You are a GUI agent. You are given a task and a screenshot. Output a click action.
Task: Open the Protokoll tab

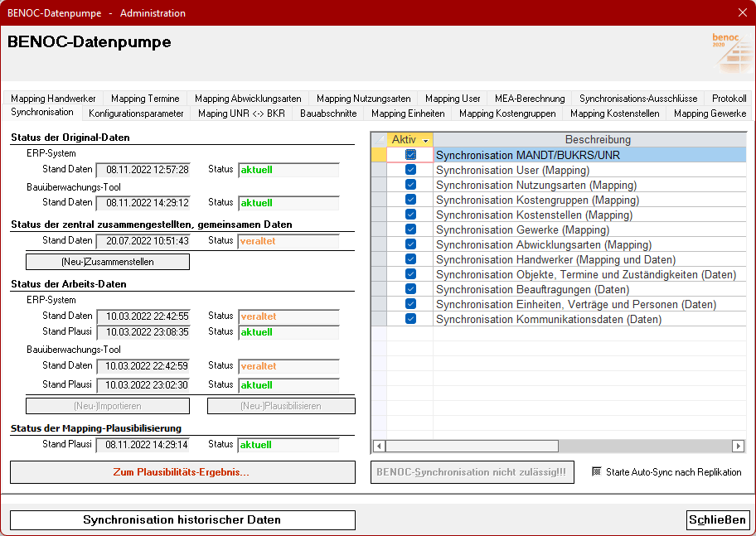[x=729, y=99]
